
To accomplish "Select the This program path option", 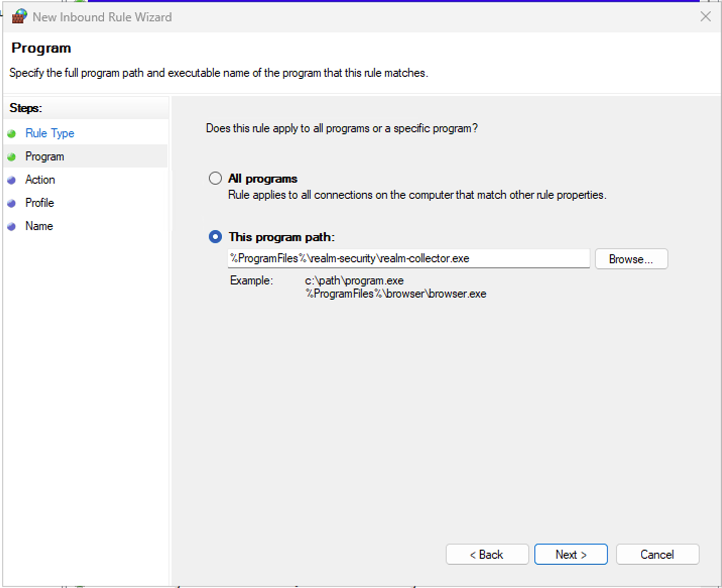I will tap(215, 237).
